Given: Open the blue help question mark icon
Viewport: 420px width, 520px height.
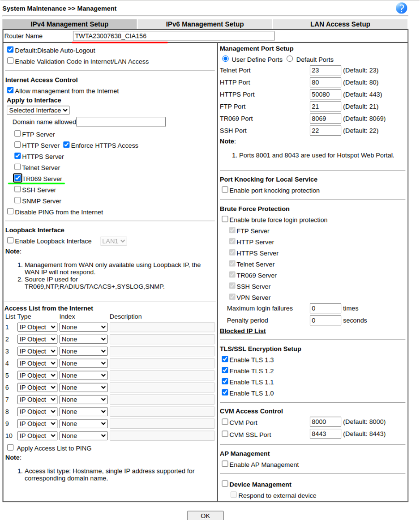Looking at the screenshot, I should pos(402,9).
